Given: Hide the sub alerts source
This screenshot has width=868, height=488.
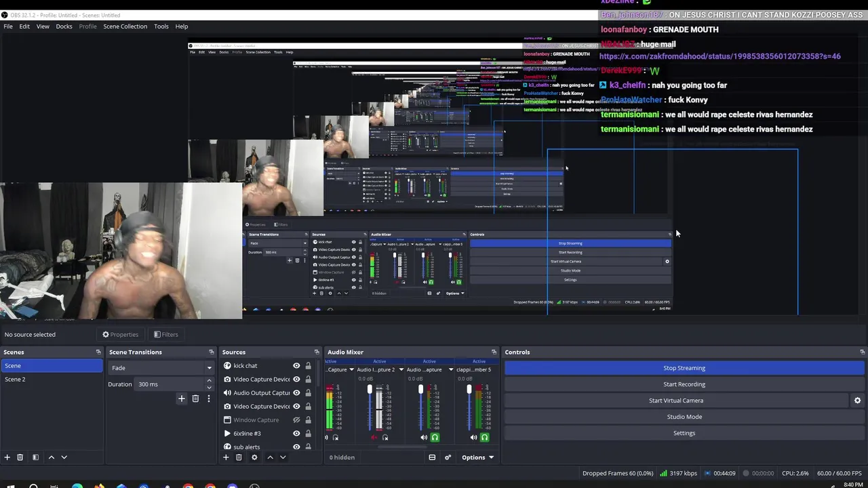Looking at the screenshot, I should click(x=296, y=447).
